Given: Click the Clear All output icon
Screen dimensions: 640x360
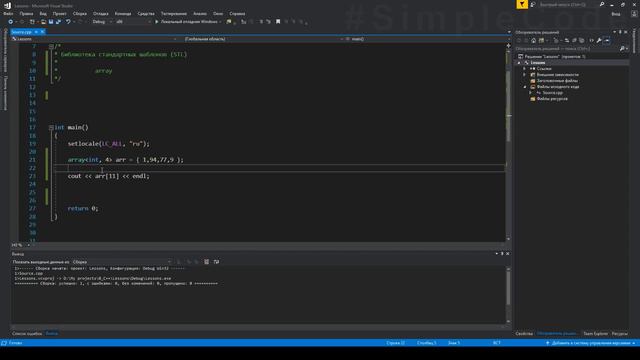Looking at the screenshot, I should [207, 262].
